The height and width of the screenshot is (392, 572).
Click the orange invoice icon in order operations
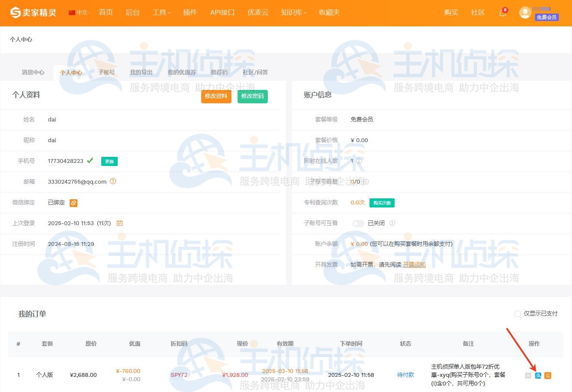click(x=548, y=376)
